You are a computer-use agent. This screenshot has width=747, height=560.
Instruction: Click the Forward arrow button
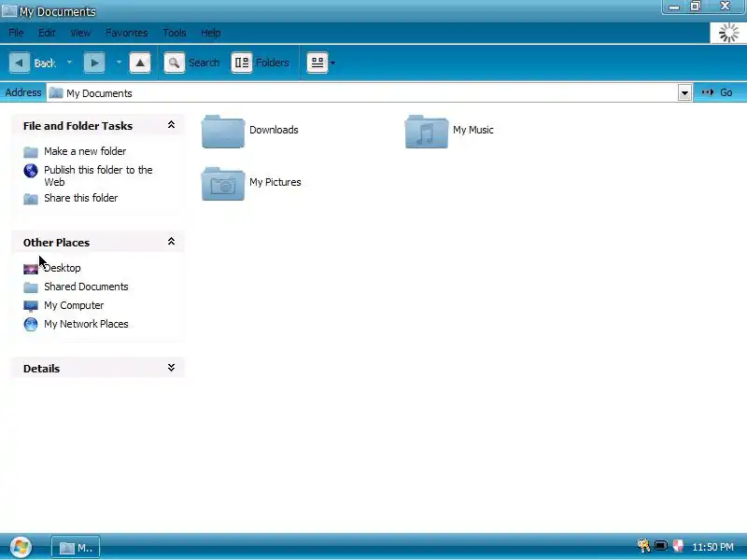(94, 63)
